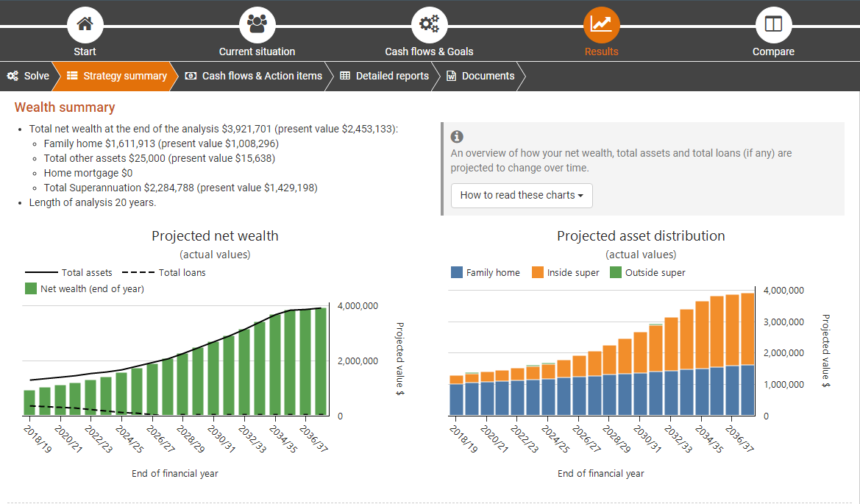
Task: Click the Inside super orange legend swatch
Action: click(x=538, y=272)
